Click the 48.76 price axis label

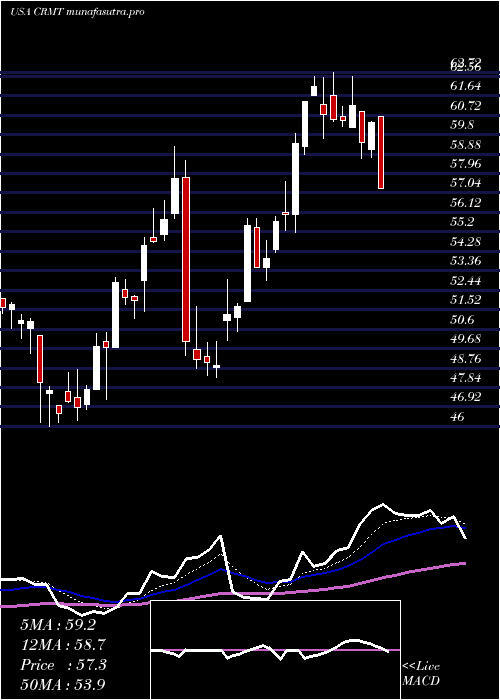[466, 358]
